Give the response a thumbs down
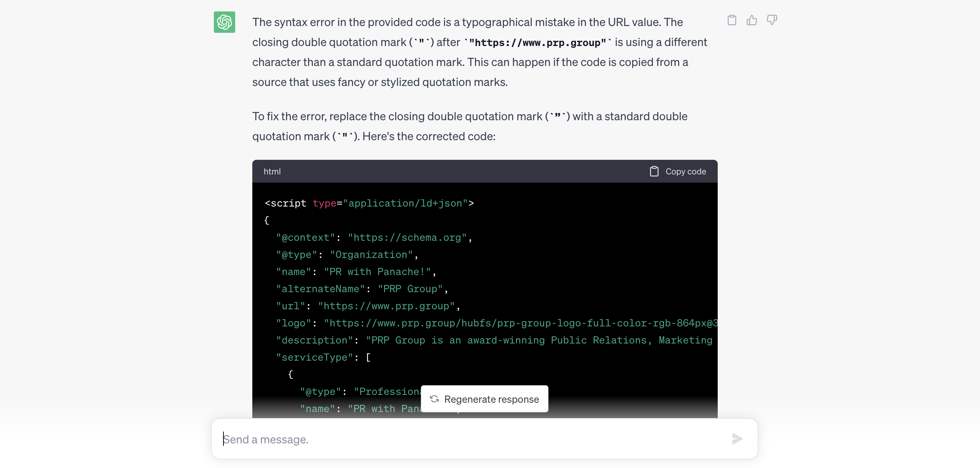 pyautogui.click(x=772, y=20)
